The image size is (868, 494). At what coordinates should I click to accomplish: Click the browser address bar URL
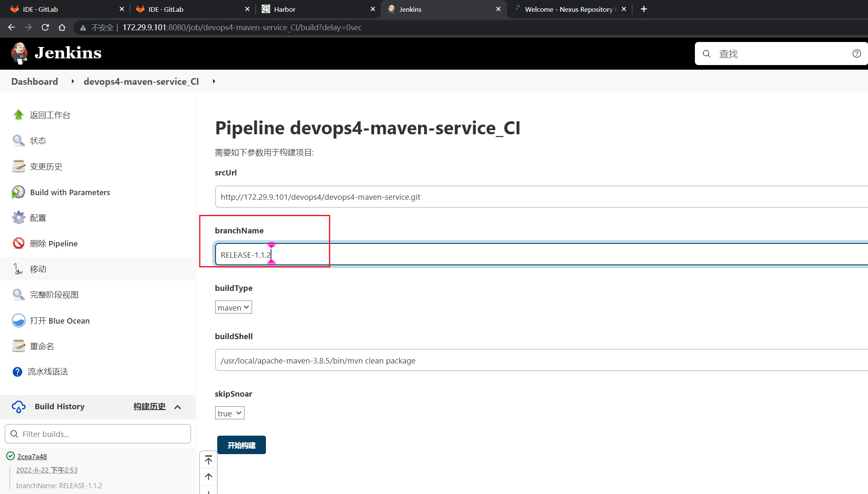click(x=242, y=27)
